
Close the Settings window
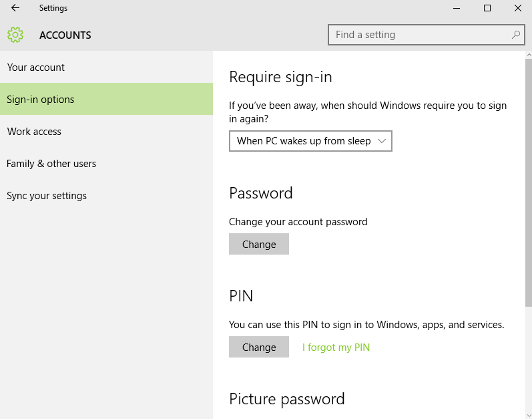pyautogui.click(x=518, y=8)
